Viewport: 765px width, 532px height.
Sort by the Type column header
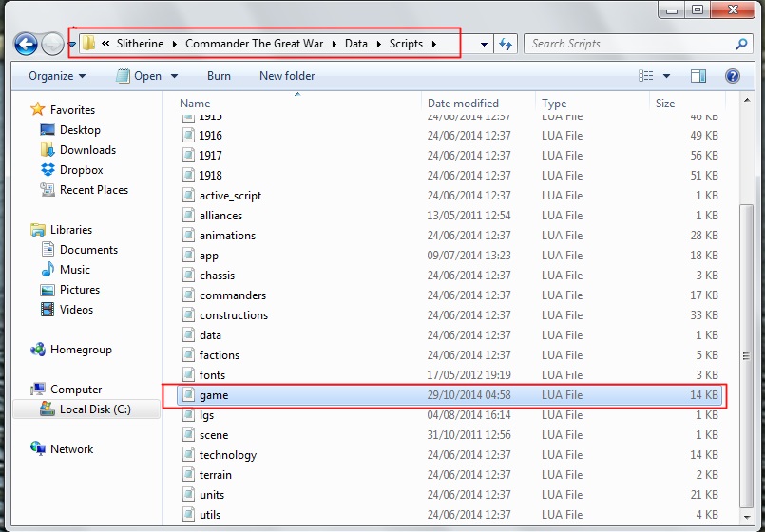tap(554, 104)
